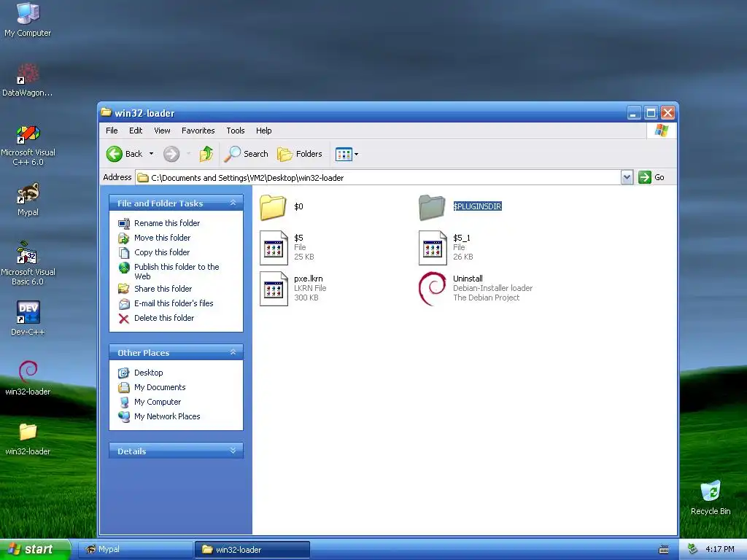Open the File menu

tap(112, 131)
